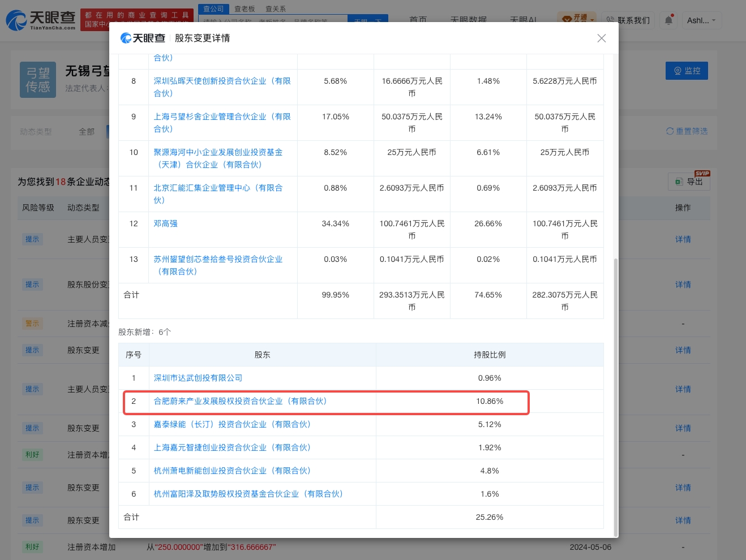746x560 pixels.
Task: Click the 弓望传感 company logo thumbnail
Action: [x=38, y=80]
